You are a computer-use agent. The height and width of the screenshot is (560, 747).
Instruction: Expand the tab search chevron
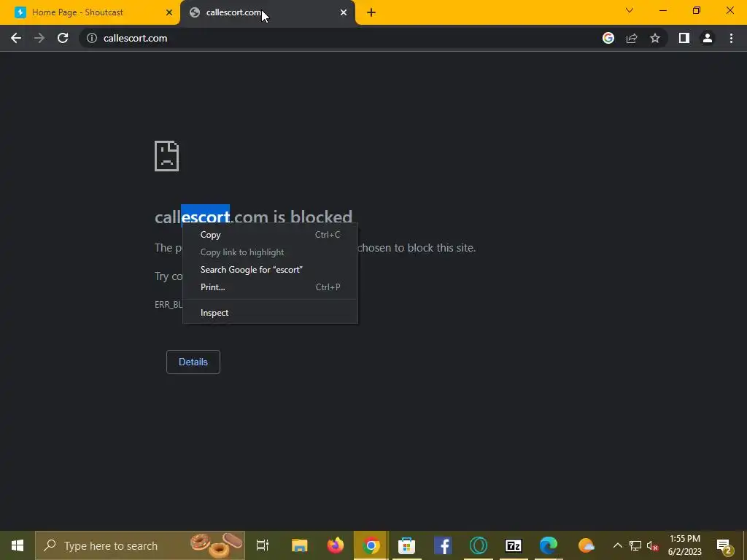(x=630, y=10)
